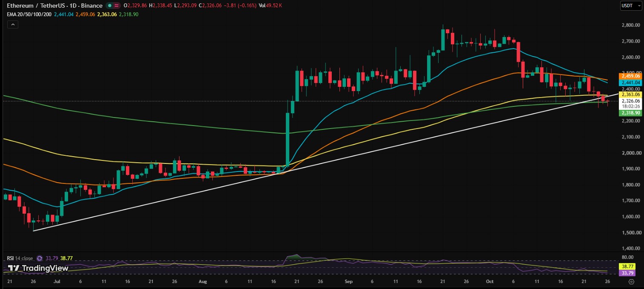Click the Sep label on the time axis
This screenshot has width=644, height=289.
pyautogui.click(x=348, y=282)
